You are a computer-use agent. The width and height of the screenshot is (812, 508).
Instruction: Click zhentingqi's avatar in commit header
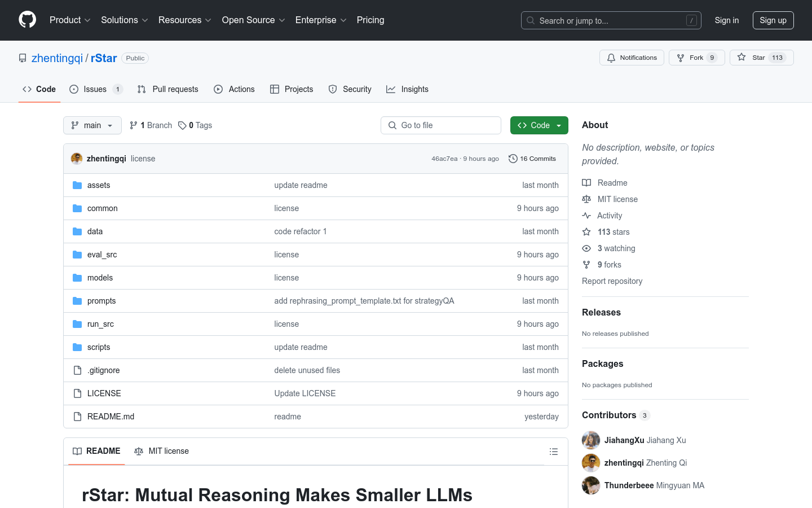point(77,159)
